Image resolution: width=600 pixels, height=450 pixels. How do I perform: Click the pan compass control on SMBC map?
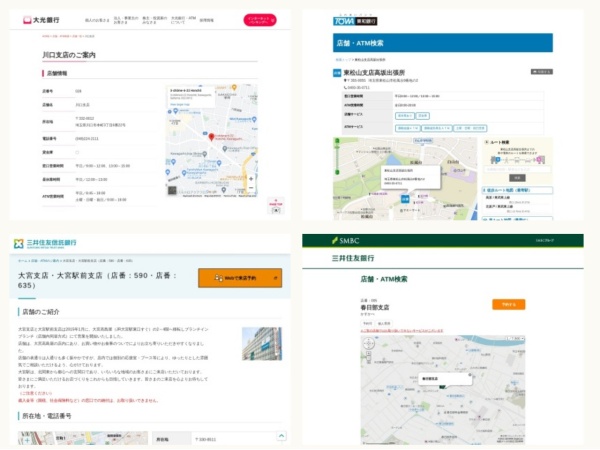pyautogui.click(x=368, y=343)
